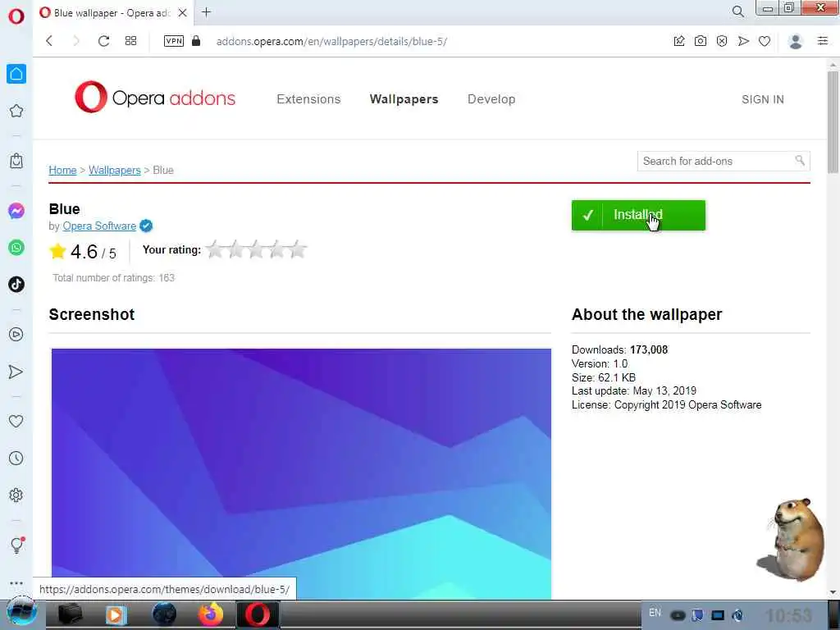Open sidebar three-dots more options
Screen dimensions: 840x630
pyautogui.click(x=16, y=583)
